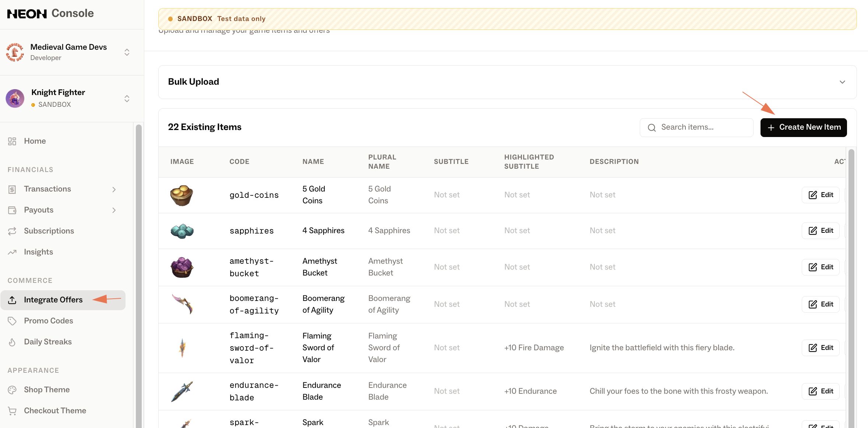This screenshot has height=428, width=868.
Task: Click Create New Item button
Action: coord(804,127)
